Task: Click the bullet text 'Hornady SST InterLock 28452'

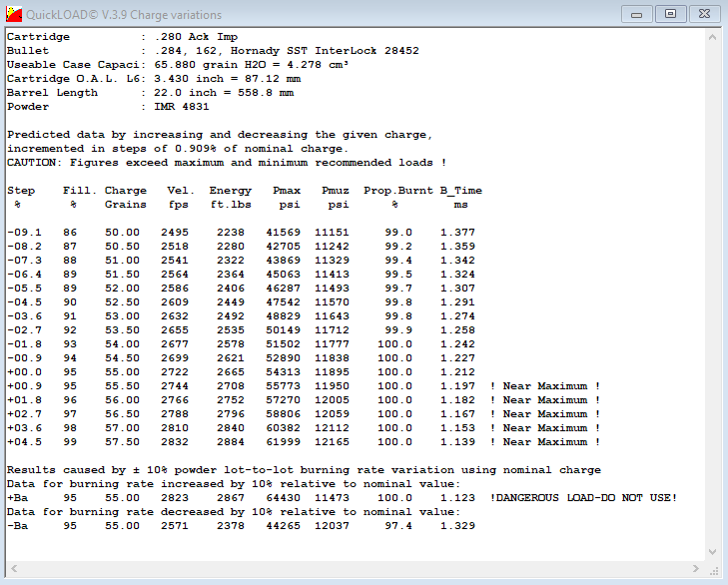Action: tap(325, 51)
